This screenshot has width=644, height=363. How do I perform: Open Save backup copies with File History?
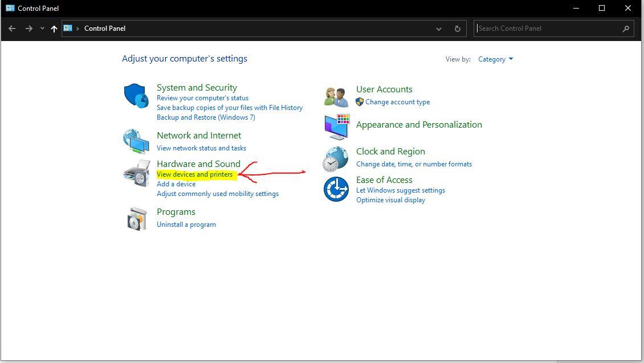point(230,108)
